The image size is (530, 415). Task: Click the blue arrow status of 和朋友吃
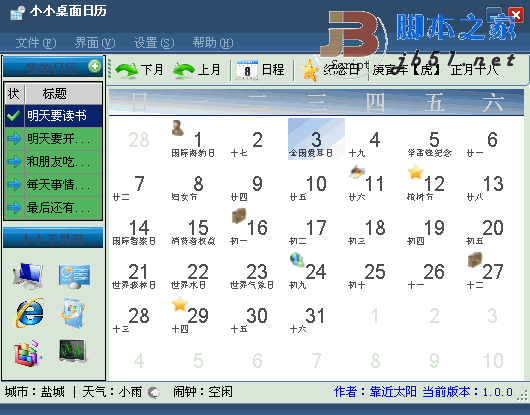tap(14, 162)
